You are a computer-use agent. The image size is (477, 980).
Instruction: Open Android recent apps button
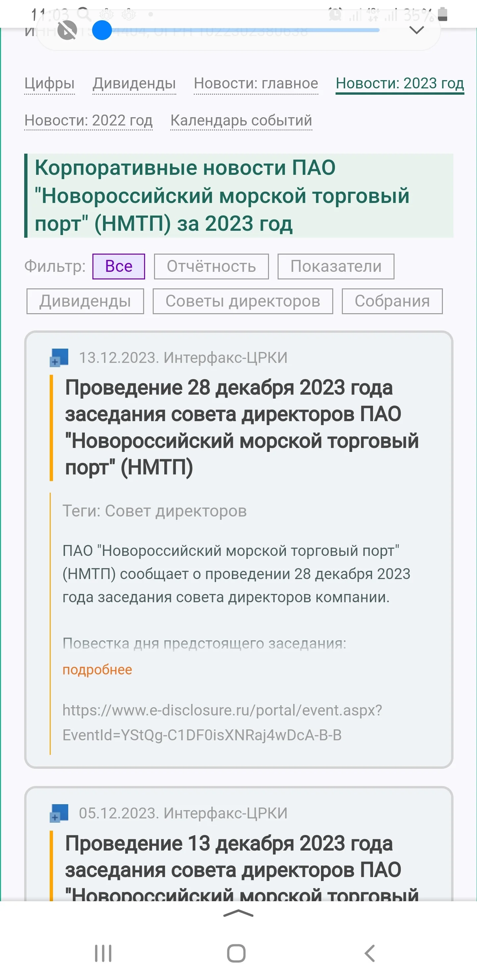[103, 953]
